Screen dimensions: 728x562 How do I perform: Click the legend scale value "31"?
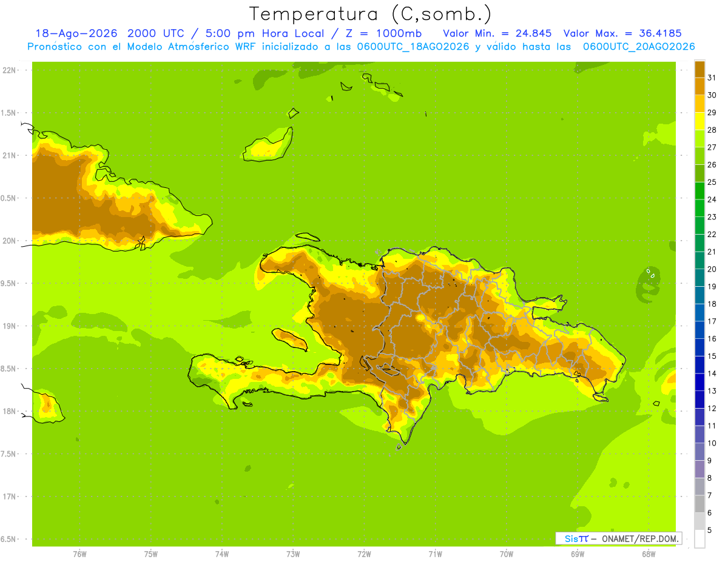(x=712, y=78)
